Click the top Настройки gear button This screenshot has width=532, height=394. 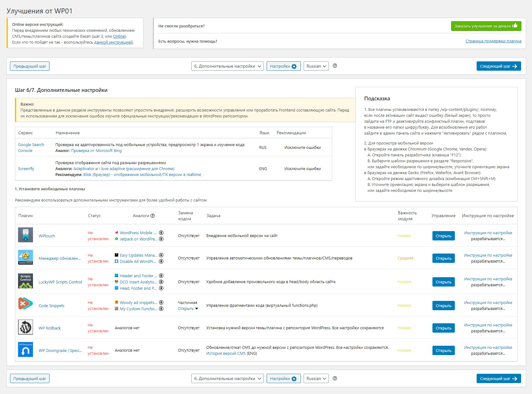coord(283,66)
